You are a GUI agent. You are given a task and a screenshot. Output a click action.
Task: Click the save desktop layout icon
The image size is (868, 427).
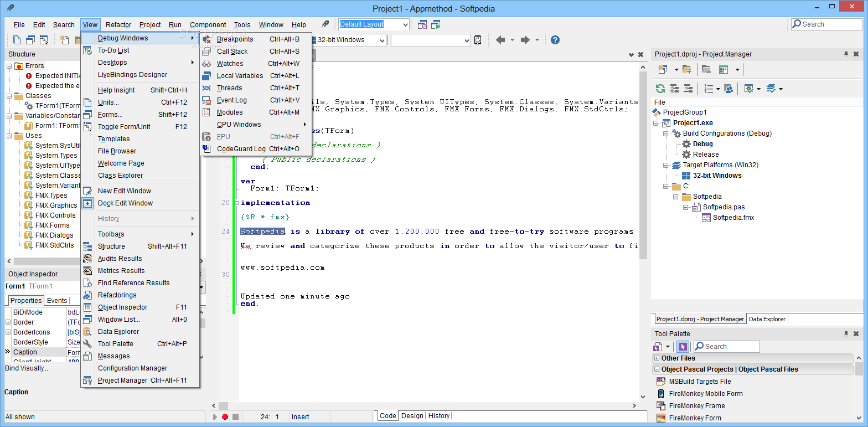[x=422, y=24]
